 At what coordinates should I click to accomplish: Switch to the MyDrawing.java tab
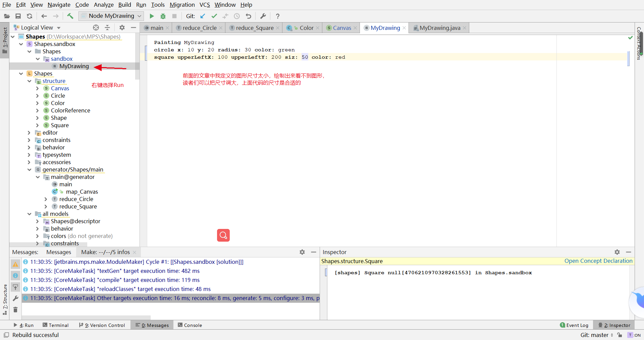click(x=440, y=28)
